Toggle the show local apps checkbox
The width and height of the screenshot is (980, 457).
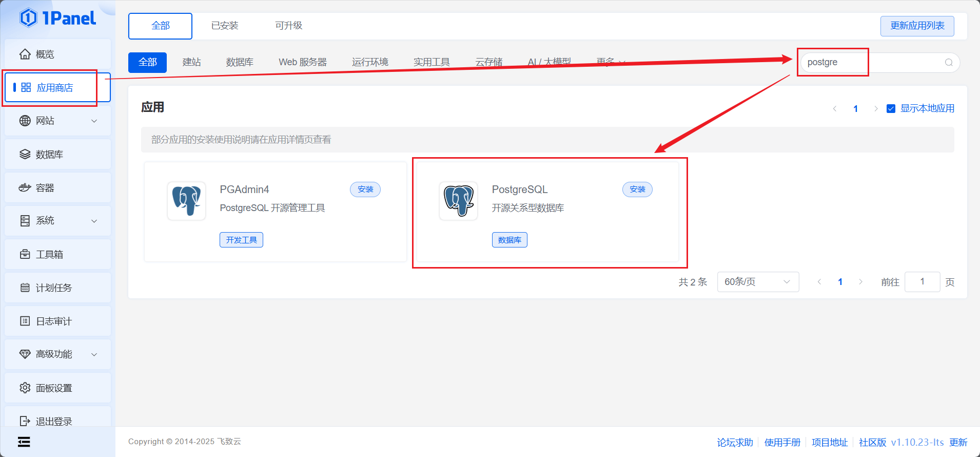891,109
